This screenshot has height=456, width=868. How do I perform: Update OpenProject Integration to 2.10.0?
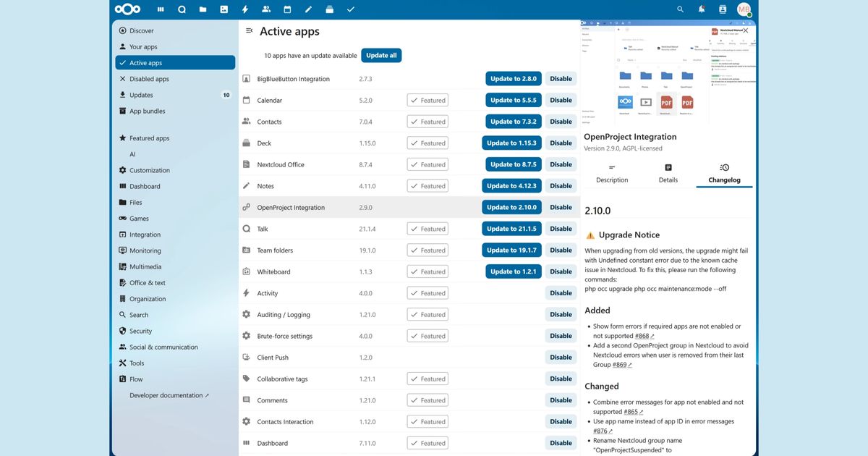pyautogui.click(x=512, y=207)
